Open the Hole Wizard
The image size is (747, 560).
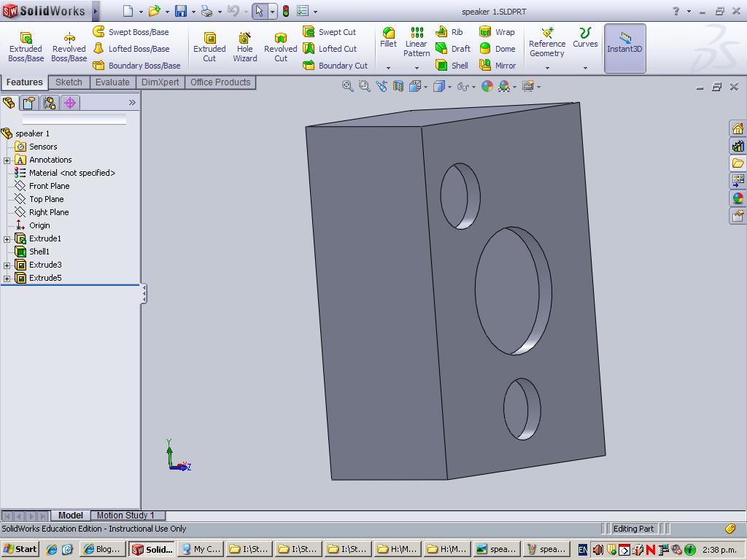click(245, 47)
